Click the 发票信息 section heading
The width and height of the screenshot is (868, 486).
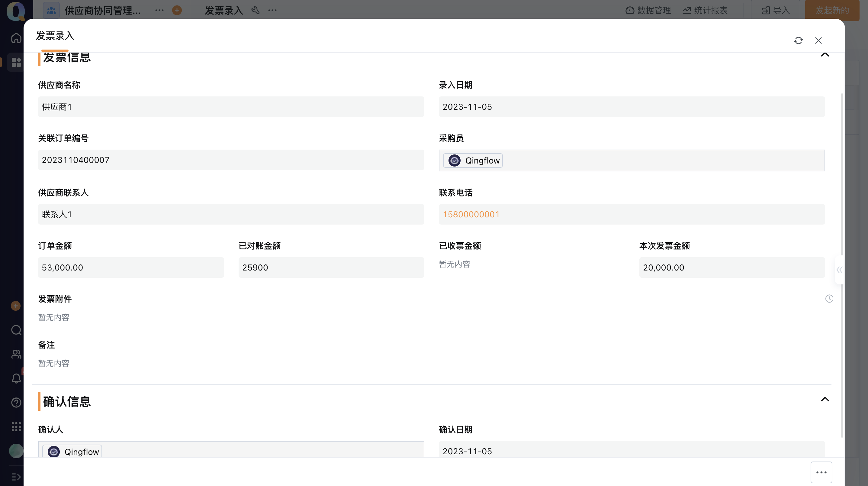(67, 57)
